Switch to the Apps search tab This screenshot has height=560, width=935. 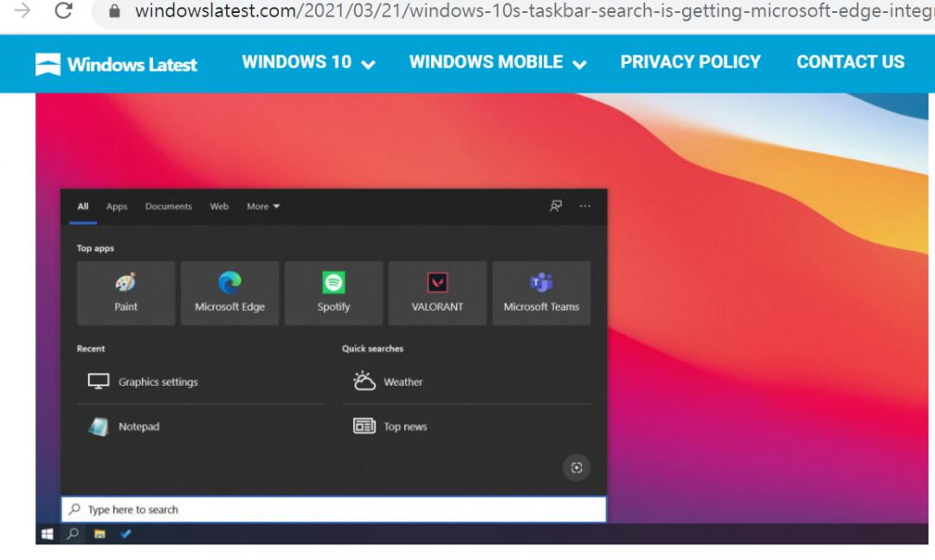click(117, 207)
